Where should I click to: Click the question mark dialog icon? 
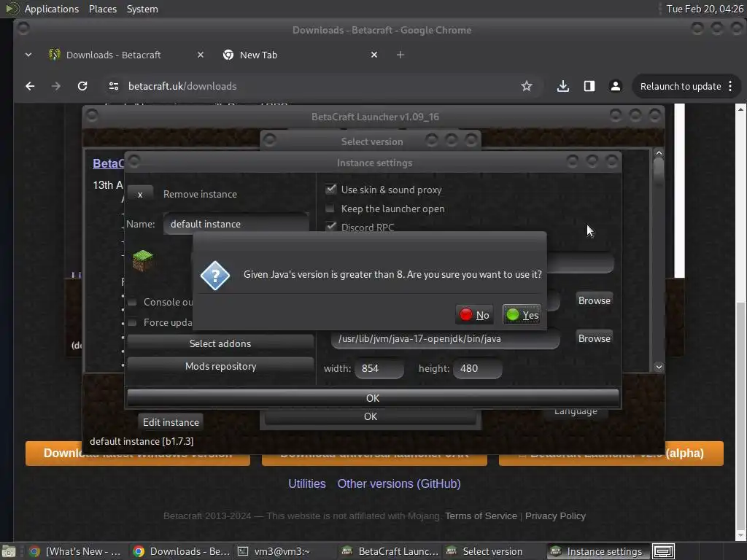(215, 275)
